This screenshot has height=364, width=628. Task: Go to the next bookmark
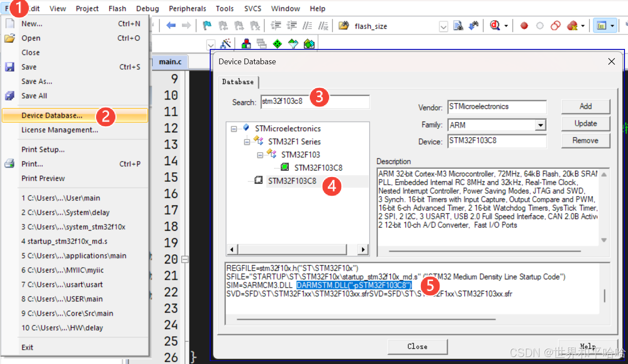click(x=239, y=26)
